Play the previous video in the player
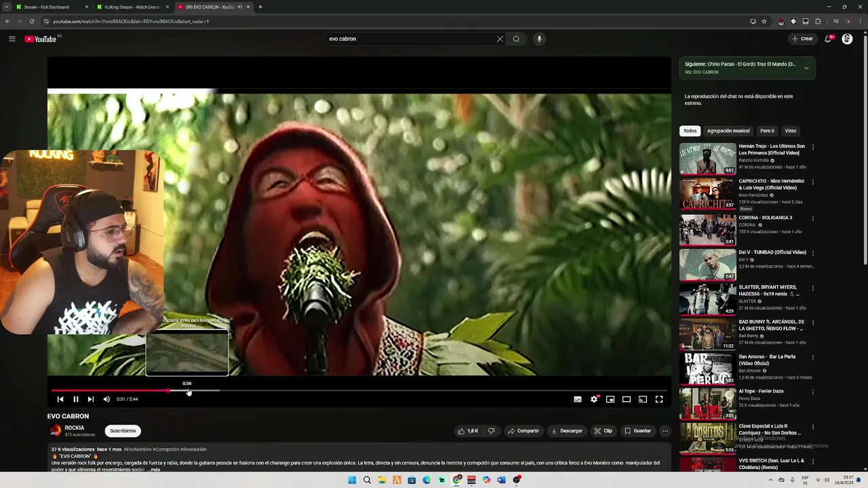 click(60, 399)
